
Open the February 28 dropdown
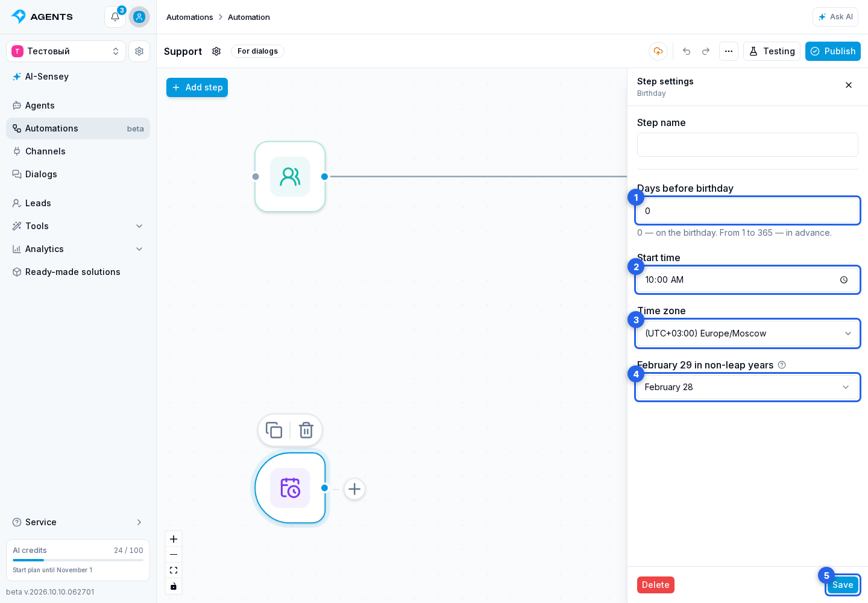click(747, 387)
